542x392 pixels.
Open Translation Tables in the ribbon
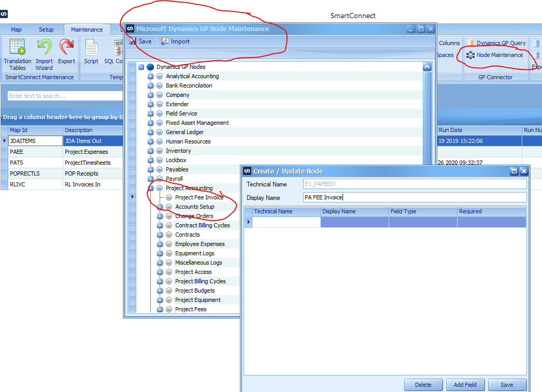17,54
